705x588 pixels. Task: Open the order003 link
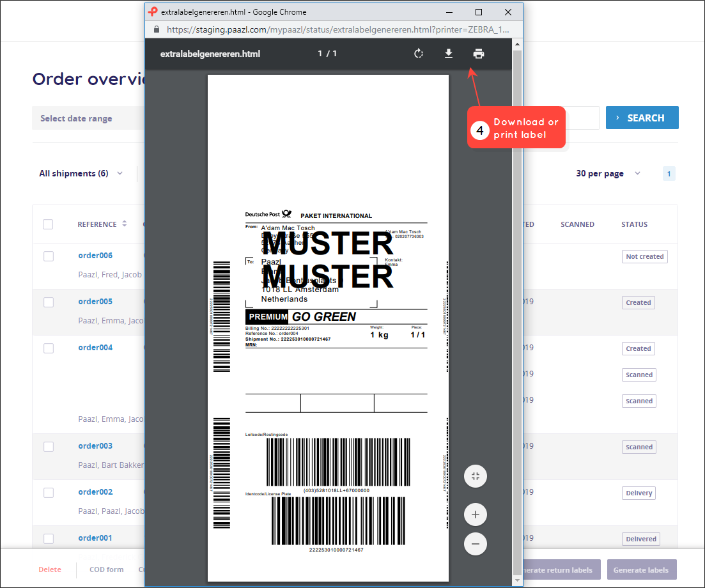[x=95, y=446]
